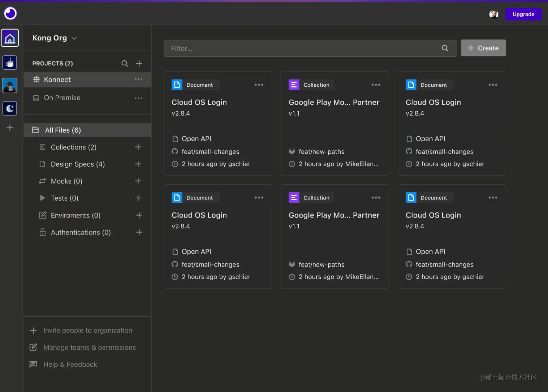Open Konnect project options menu
Image resolution: width=548 pixels, height=392 pixels.
coord(139,79)
